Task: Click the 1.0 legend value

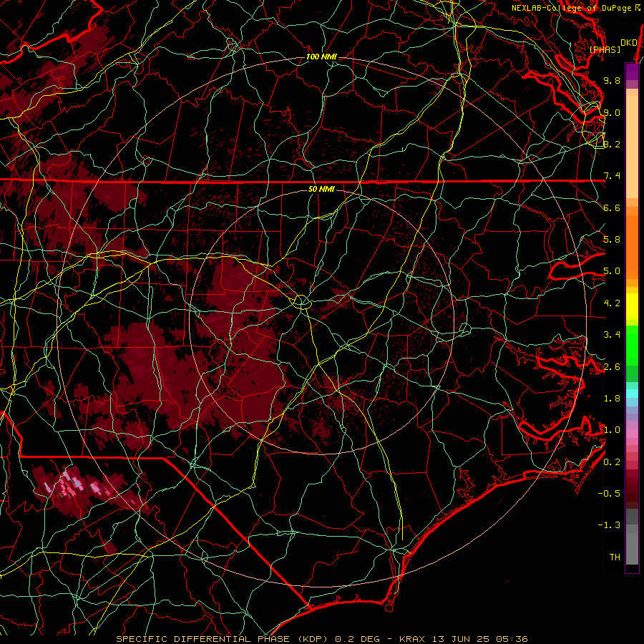Action: (612, 430)
